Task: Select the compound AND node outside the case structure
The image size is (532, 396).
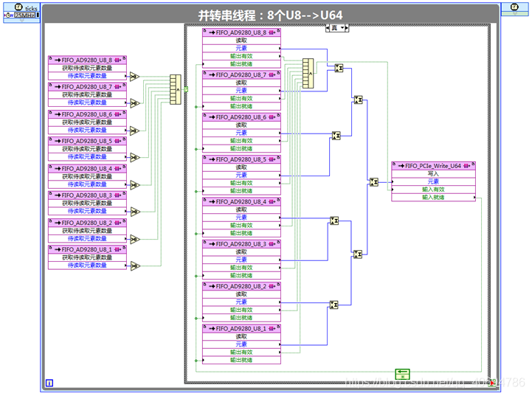Action: (x=176, y=89)
